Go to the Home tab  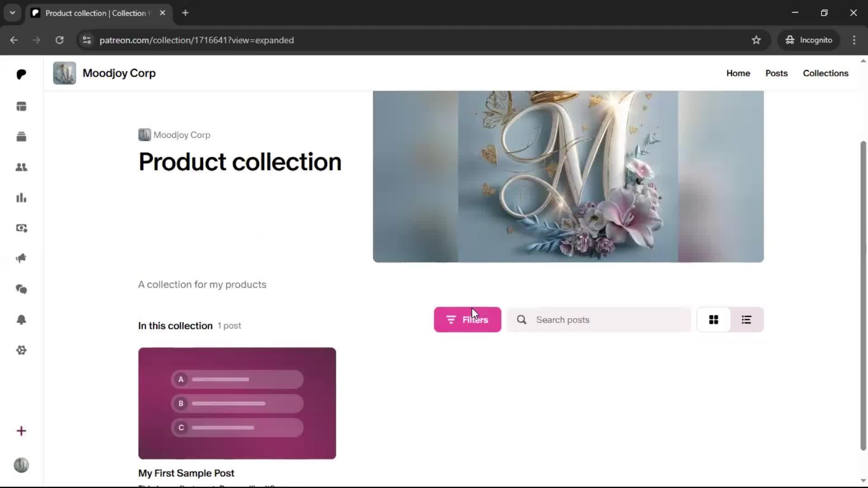tap(738, 73)
